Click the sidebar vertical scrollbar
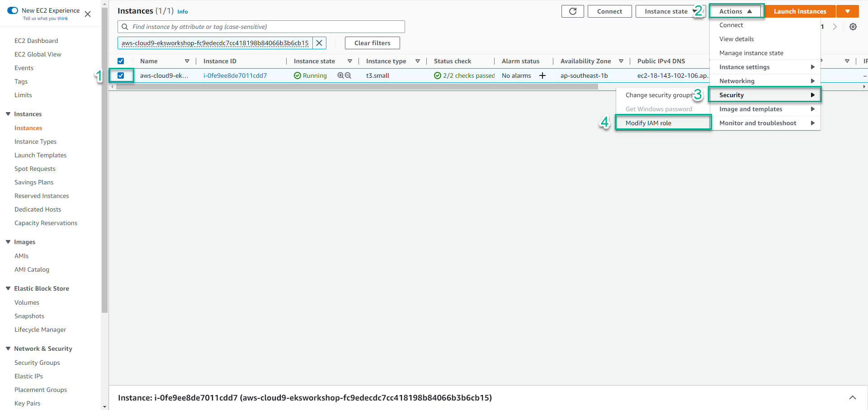This screenshot has height=410, width=868. pos(105,160)
